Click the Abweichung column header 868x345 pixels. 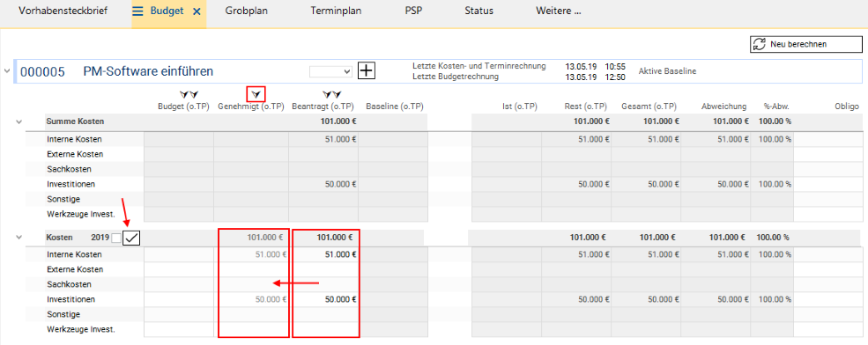point(725,106)
